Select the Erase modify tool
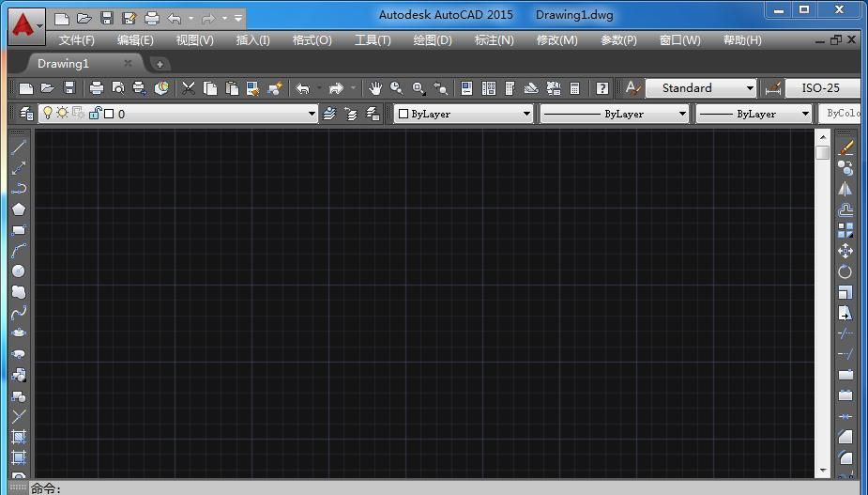This screenshot has height=495, width=868. (845, 147)
